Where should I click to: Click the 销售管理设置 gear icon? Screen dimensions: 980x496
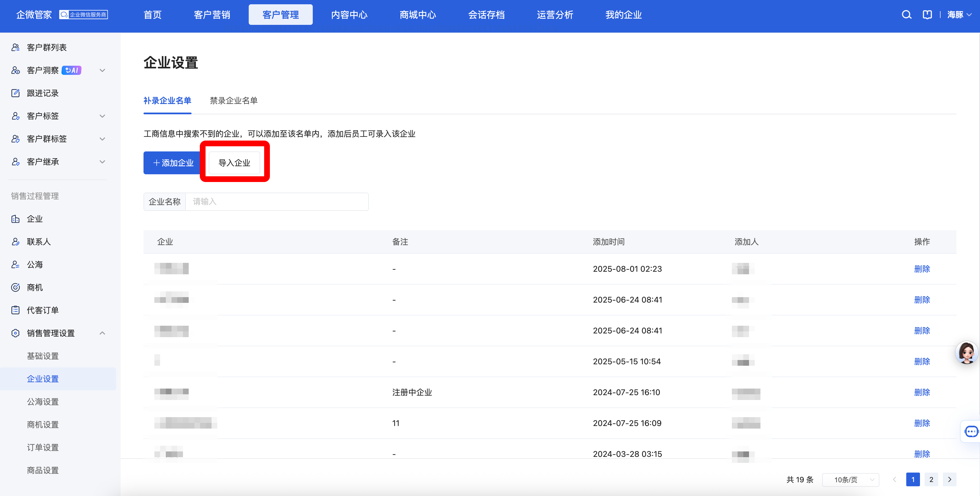pos(15,333)
